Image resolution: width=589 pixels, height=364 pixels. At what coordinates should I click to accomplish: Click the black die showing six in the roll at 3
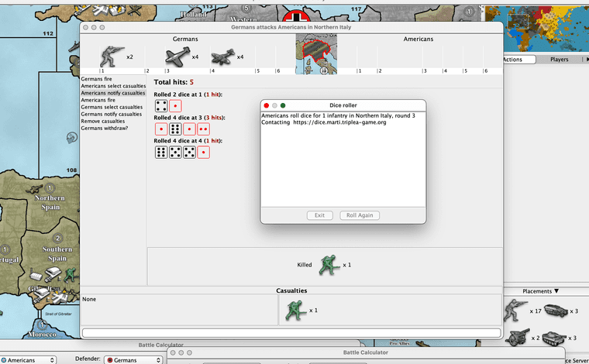[x=175, y=129]
